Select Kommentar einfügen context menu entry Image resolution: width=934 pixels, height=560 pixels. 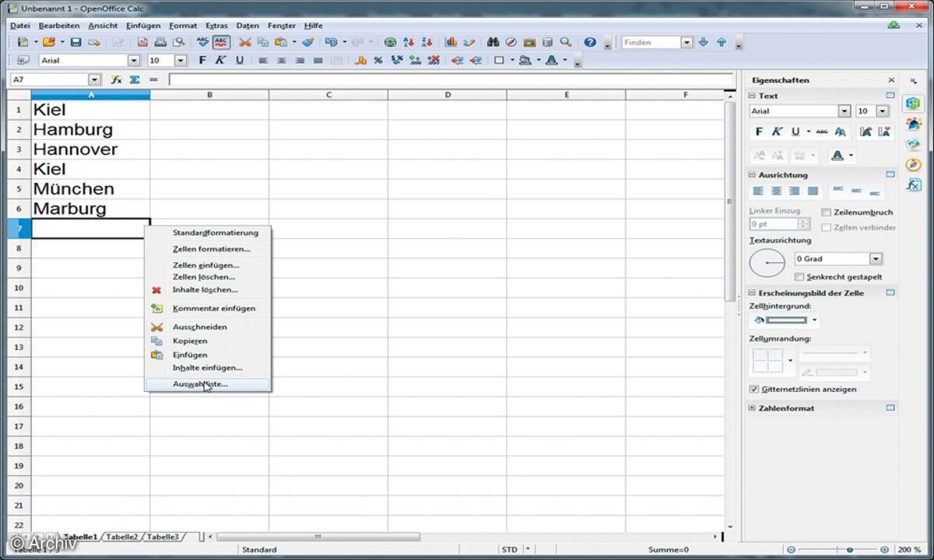click(x=208, y=308)
